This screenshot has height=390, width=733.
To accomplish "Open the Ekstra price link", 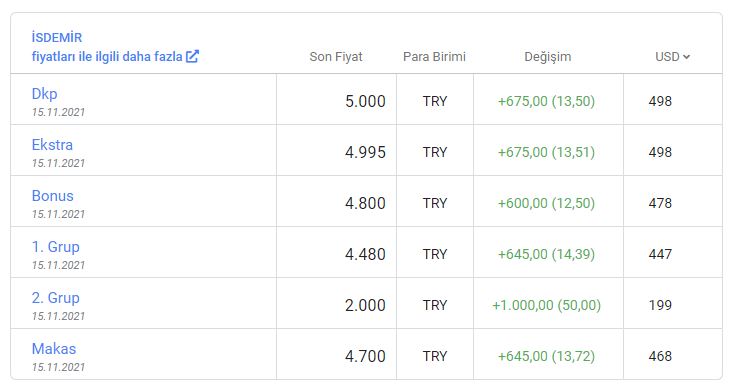I will (52, 144).
